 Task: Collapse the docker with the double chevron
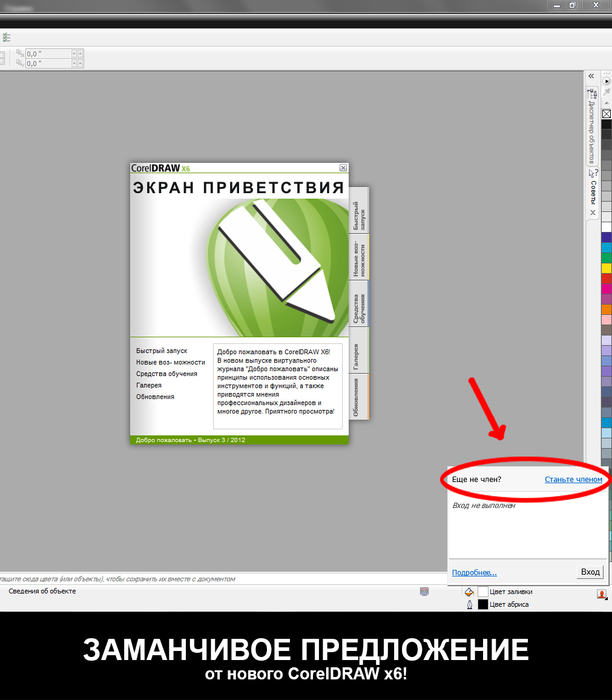591,76
